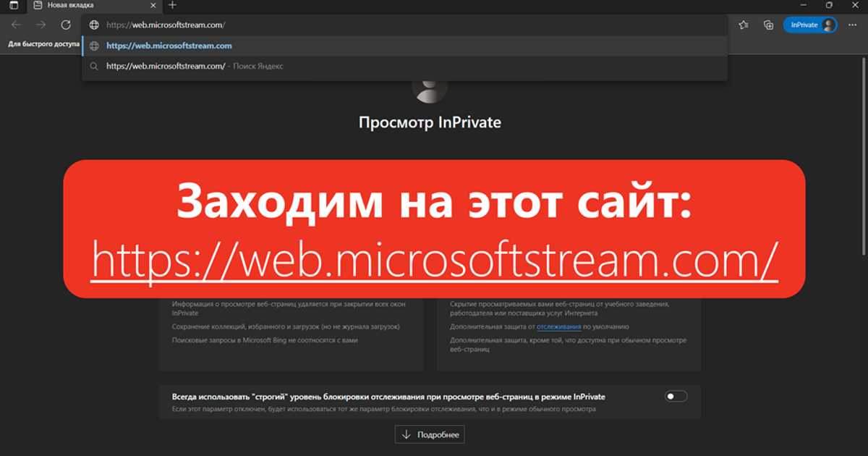Restore down the browser window

click(x=830, y=5)
